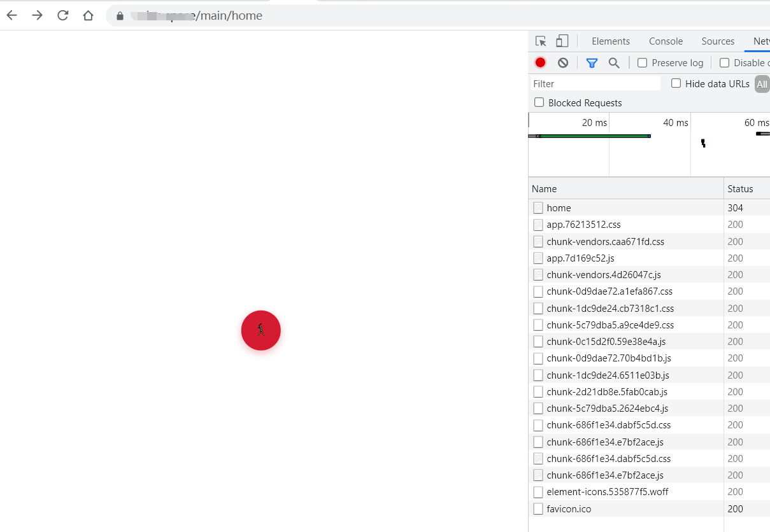Click the red floating circle button on page
Viewport: 770px width, 532px height.
click(x=261, y=330)
